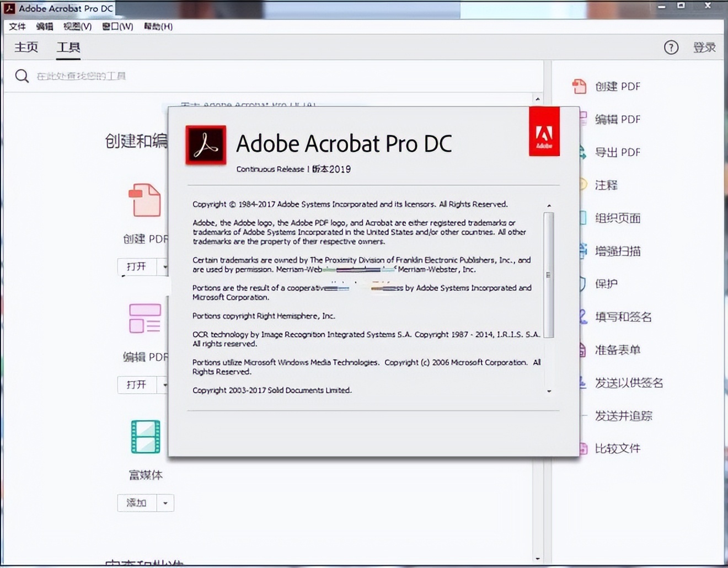Open the dropdown arrow beside 创建 PDF 打开 button
The height and width of the screenshot is (568, 728).
point(165,267)
